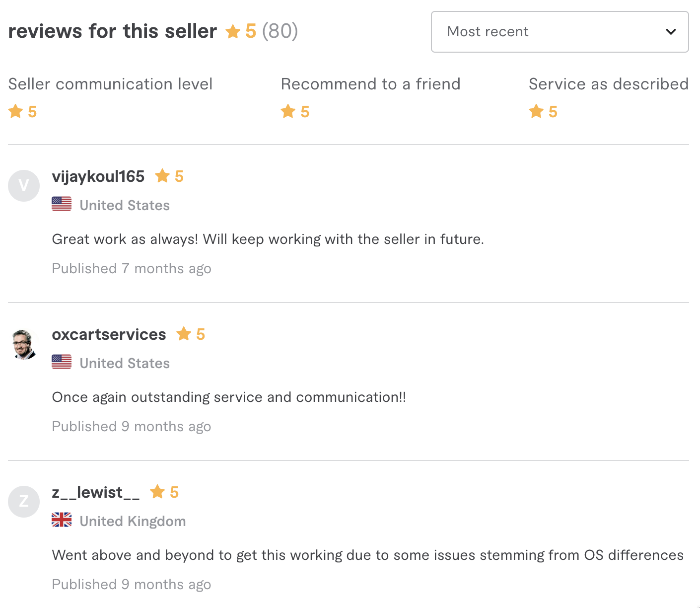Click the V avatar for vijaykoul165
This screenshot has height=608, width=700.
point(23,185)
